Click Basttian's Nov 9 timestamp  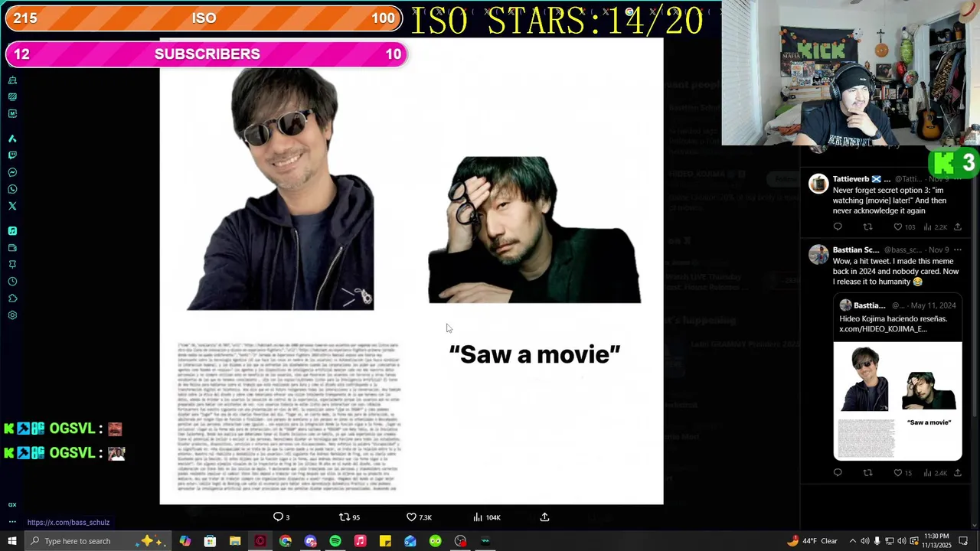pos(939,249)
